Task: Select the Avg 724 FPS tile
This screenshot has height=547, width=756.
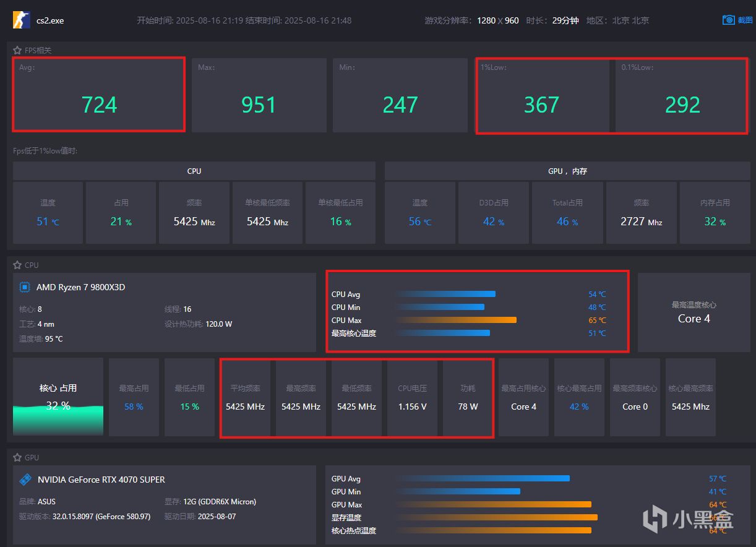Action: (x=99, y=94)
